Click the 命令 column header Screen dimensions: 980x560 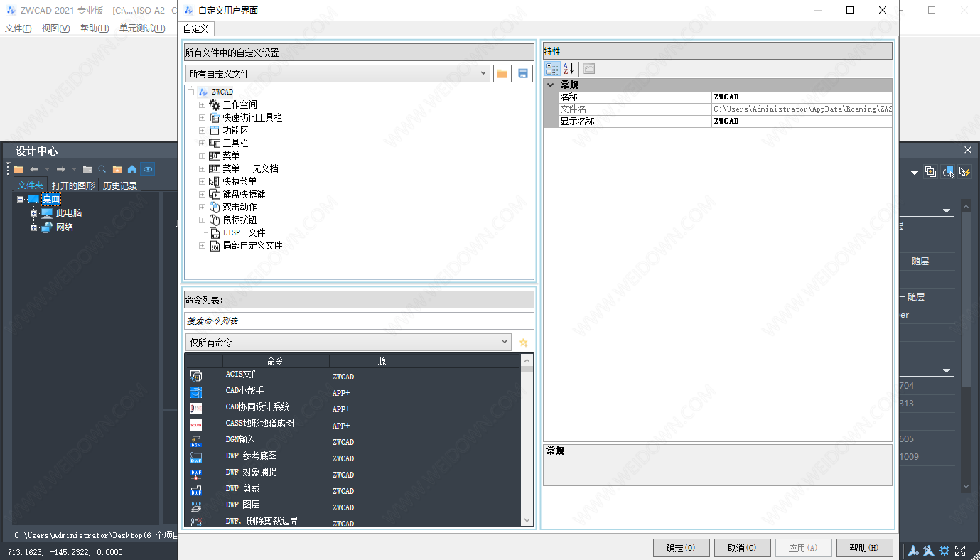276,361
